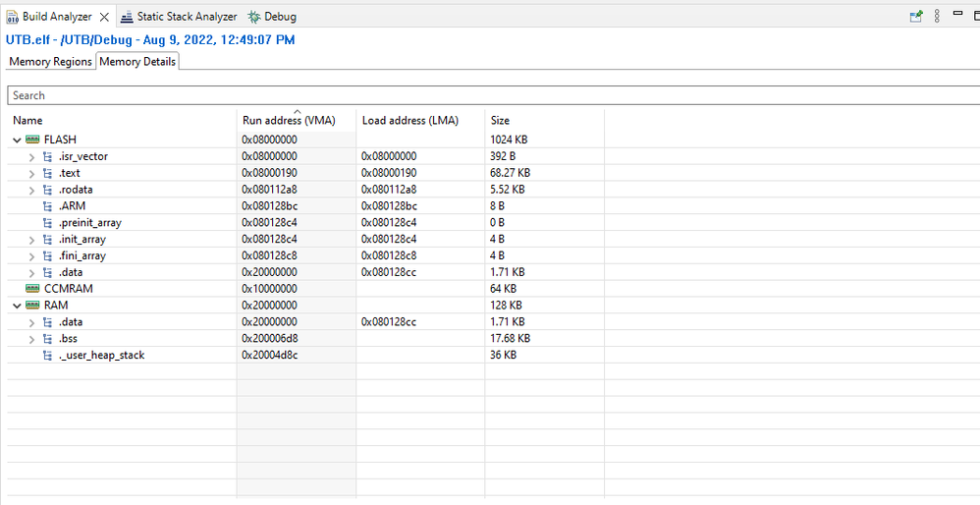Close the Build Analyzer tab
The height and width of the screenshot is (505, 980).
point(104,17)
